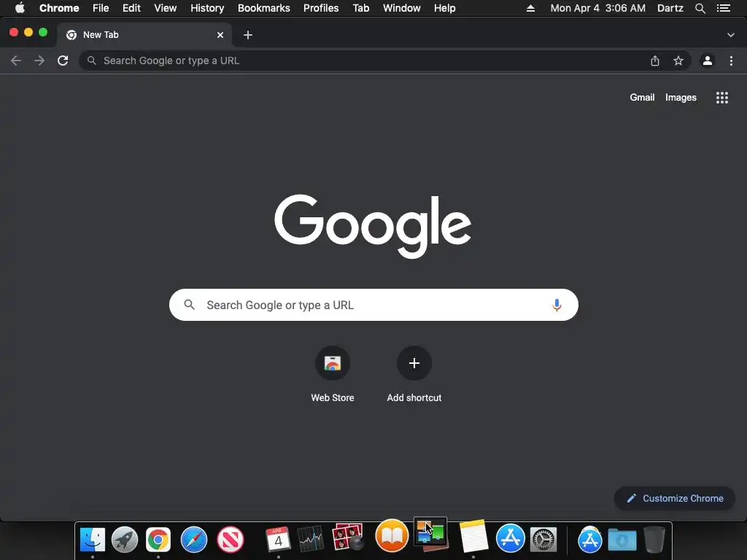Click the date and time in menu bar

click(598, 8)
